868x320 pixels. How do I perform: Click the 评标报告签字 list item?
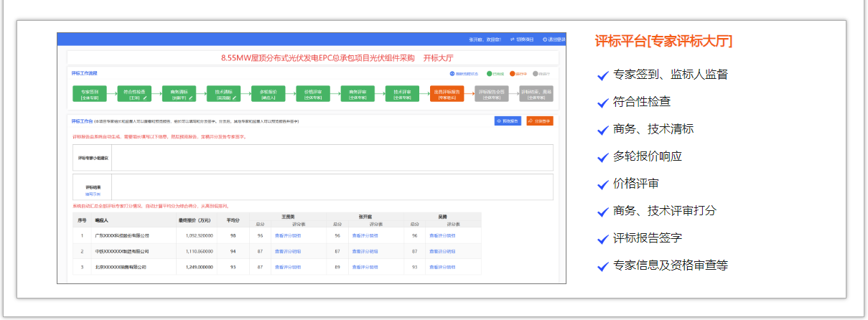pos(648,238)
